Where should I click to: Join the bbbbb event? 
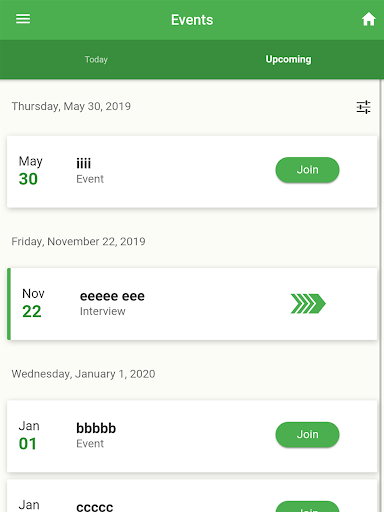307,434
